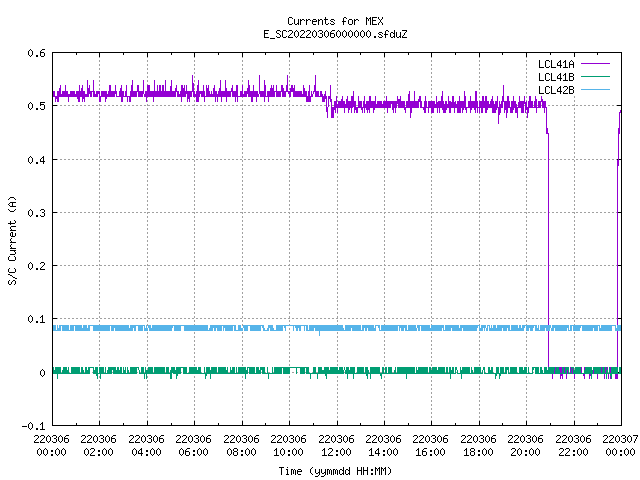Click the 10:00 x-axis tick label
This screenshot has height=480, width=640.
tap(288, 452)
